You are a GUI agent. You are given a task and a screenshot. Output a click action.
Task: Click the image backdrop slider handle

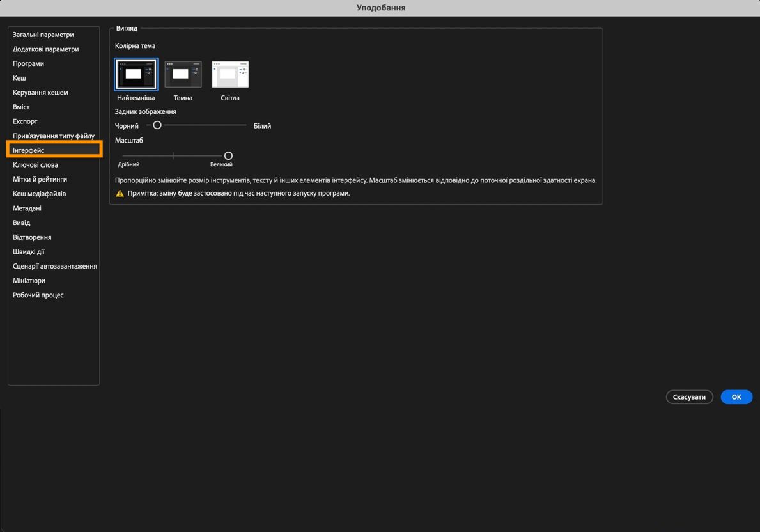(x=157, y=125)
